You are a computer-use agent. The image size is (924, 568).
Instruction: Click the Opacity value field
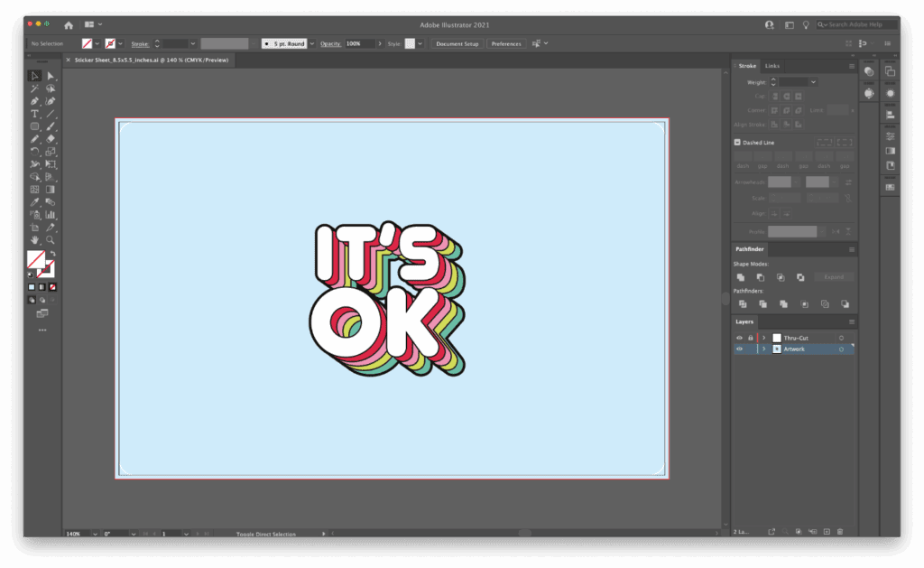point(358,43)
